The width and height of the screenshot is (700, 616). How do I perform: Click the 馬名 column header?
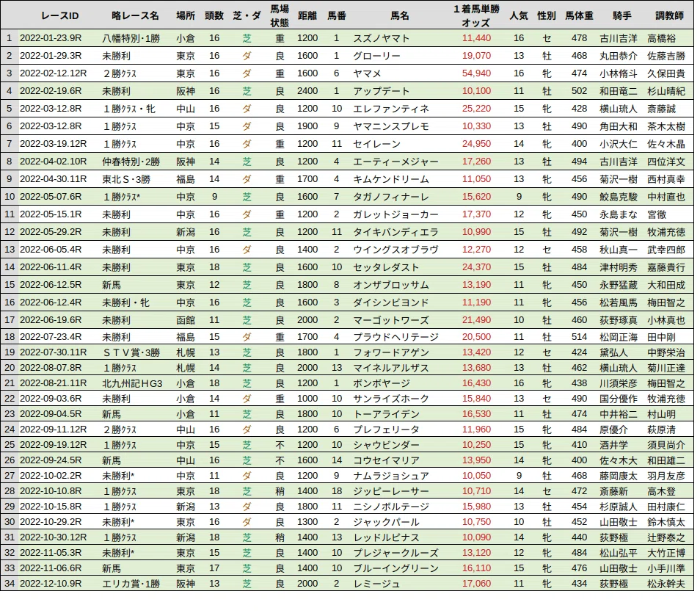tap(400, 15)
